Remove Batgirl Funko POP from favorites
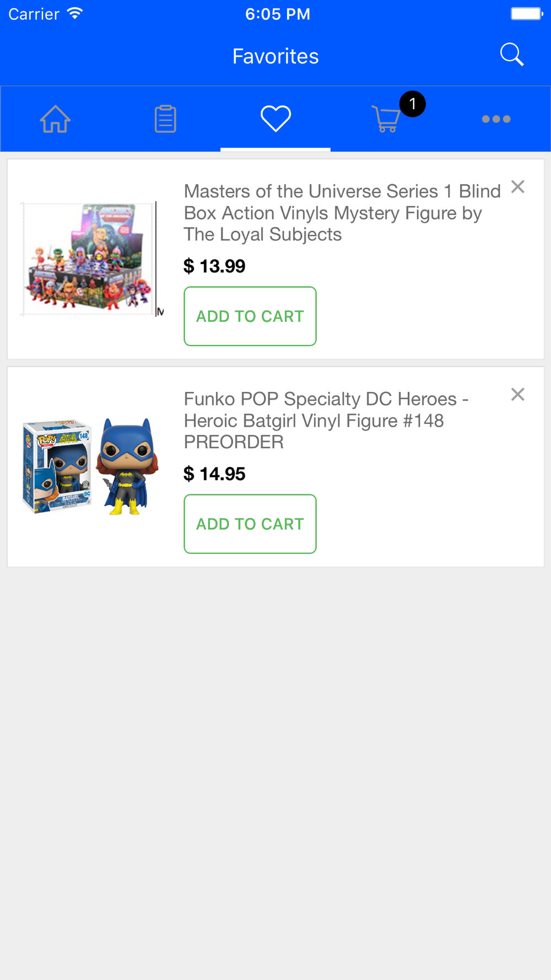This screenshot has width=551, height=980. tap(517, 395)
